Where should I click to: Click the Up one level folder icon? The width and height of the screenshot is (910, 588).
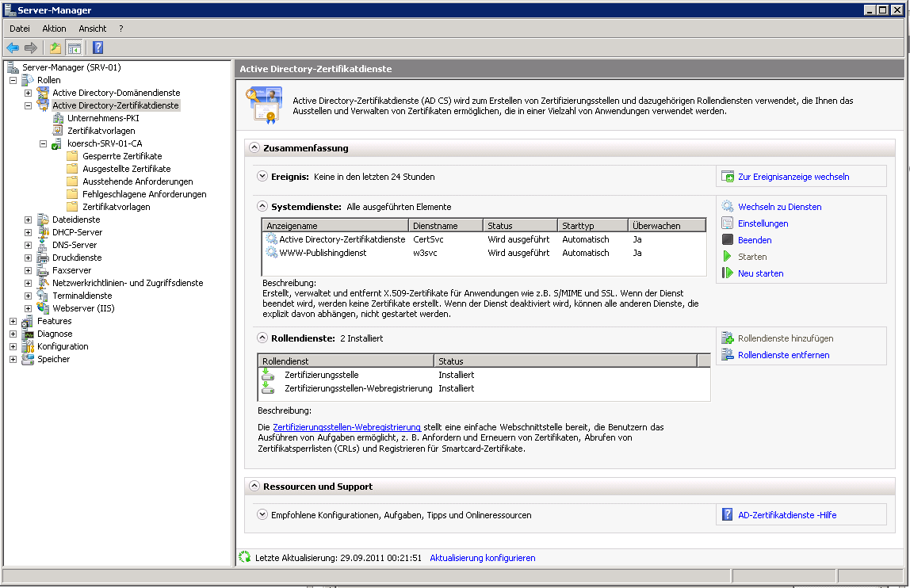tap(55, 48)
